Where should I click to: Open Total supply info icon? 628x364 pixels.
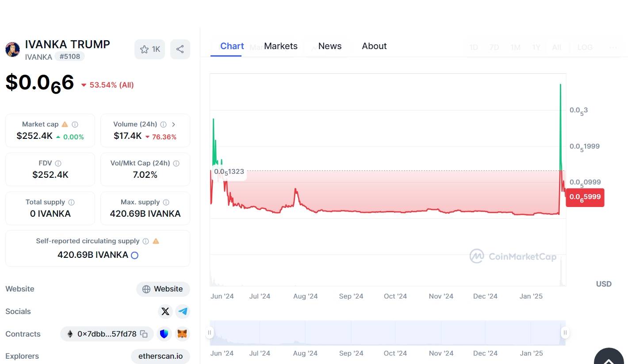tap(71, 202)
